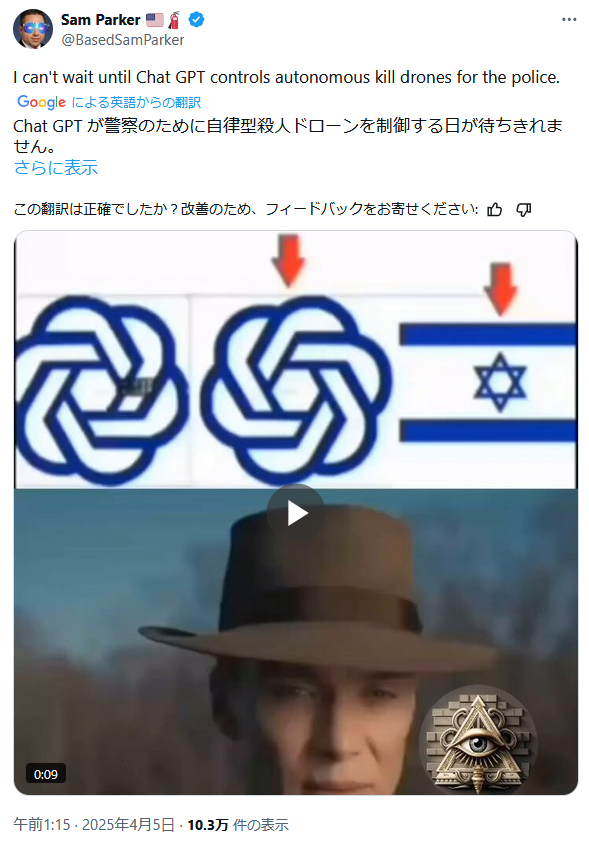The height and width of the screenshot is (842, 589).
Task: Open the @BasedSamParker handle link
Action: coord(122,40)
